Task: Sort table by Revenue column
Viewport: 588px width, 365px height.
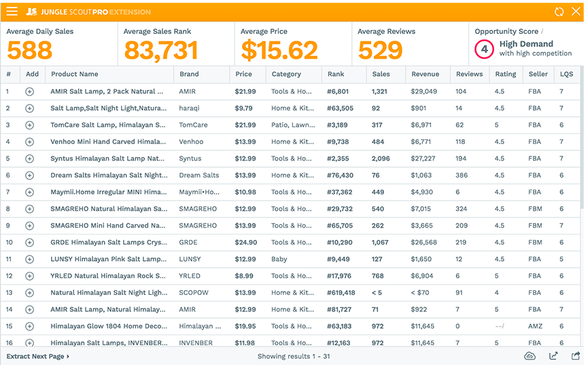Action: click(x=425, y=74)
